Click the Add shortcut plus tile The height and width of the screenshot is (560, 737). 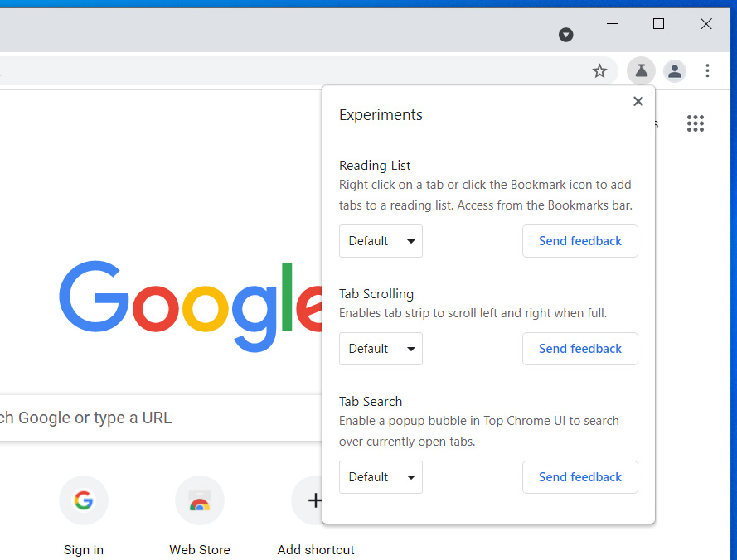[x=315, y=516]
